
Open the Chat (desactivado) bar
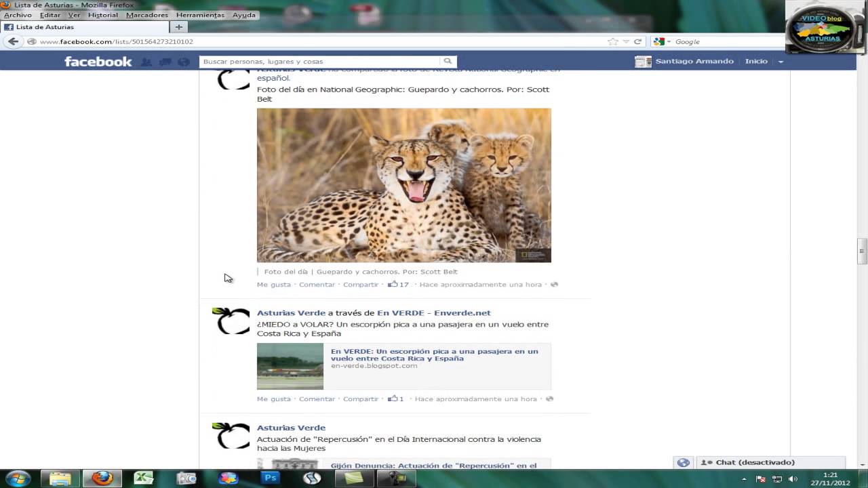point(771,462)
